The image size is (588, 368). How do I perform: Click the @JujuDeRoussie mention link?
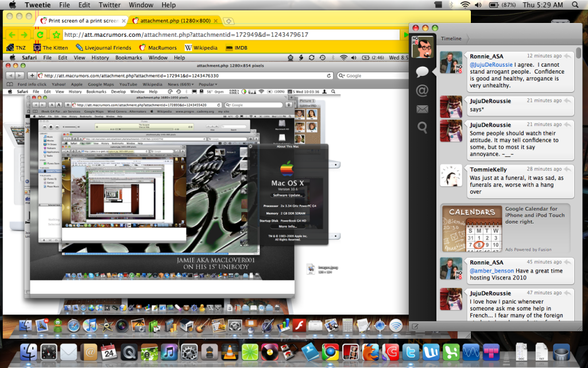(x=491, y=64)
